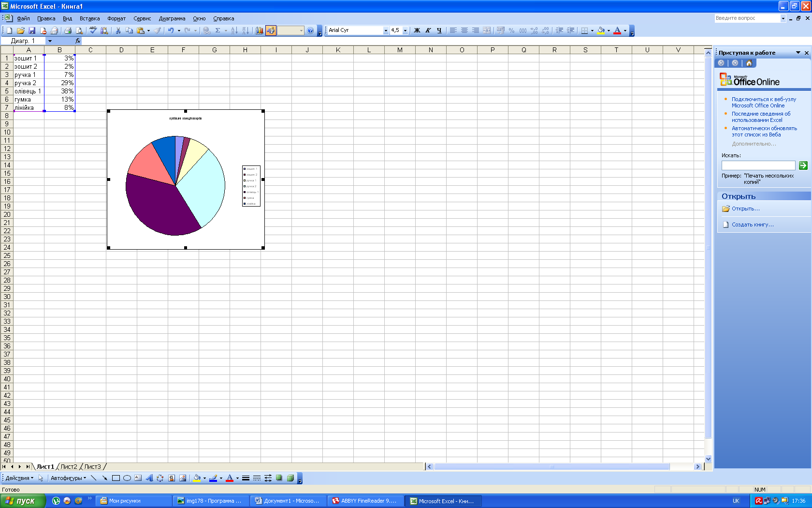Click the Shadow Style icon in Drawing toolbar
Screen dimensions: 812x508
(279, 478)
